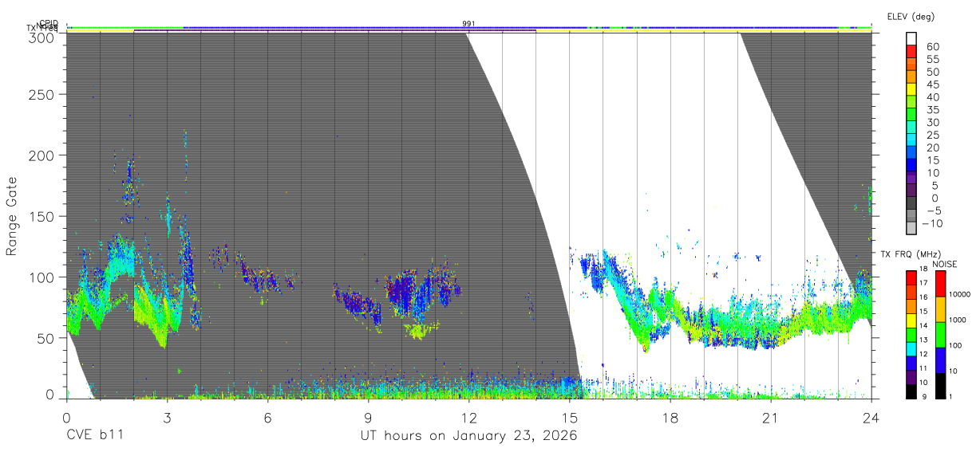
Task: Select the white top swatch of the ELEV colorbar
Action: tap(911, 38)
